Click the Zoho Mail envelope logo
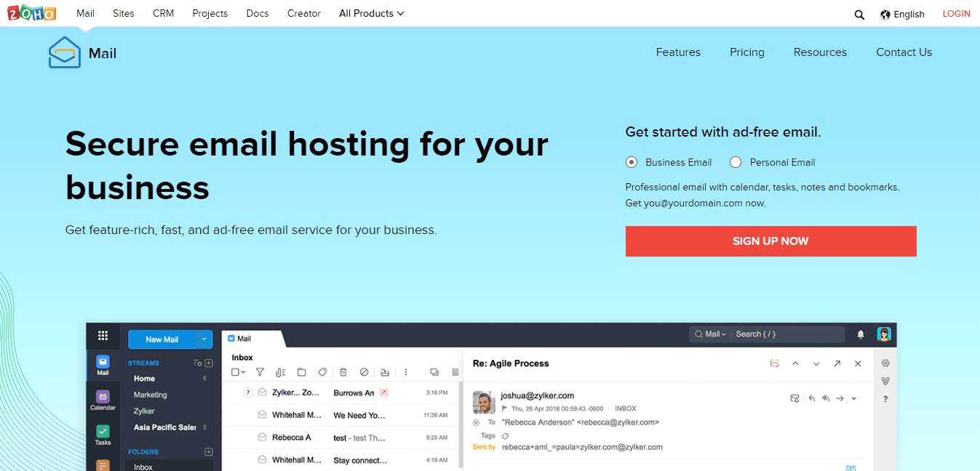 pyautogui.click(x=65, y=52)
